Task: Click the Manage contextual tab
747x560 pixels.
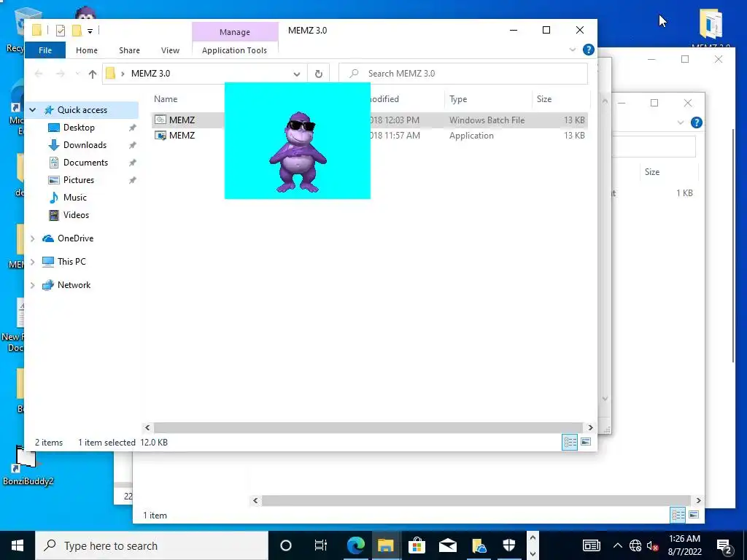Action: [235, 32]
